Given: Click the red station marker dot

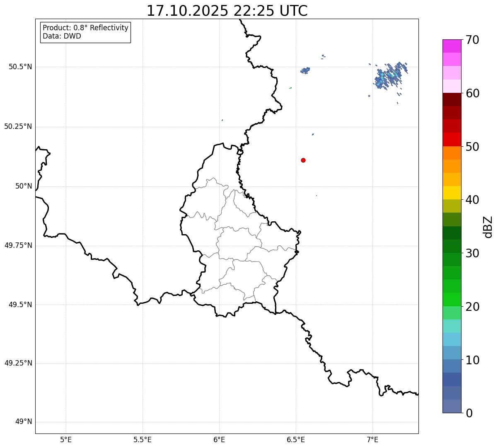Looking at the screenshot, I should point(303,160).
